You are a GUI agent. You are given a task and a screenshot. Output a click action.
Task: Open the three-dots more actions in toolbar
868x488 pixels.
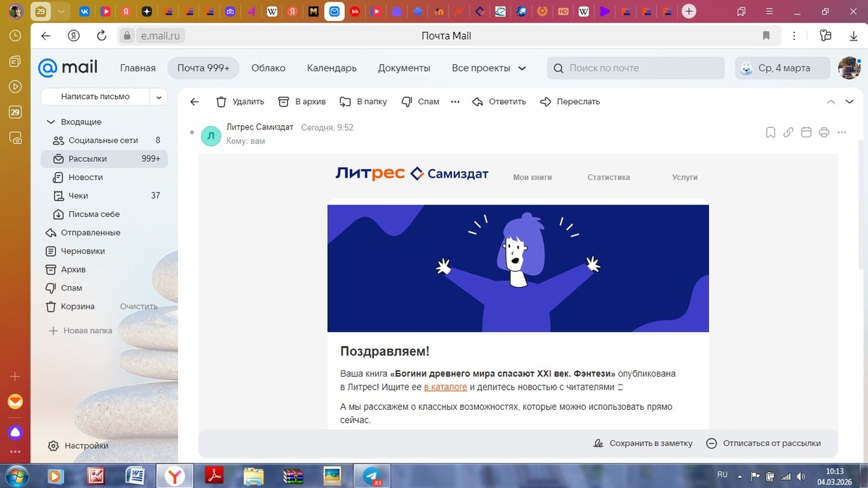click(455, 102)
